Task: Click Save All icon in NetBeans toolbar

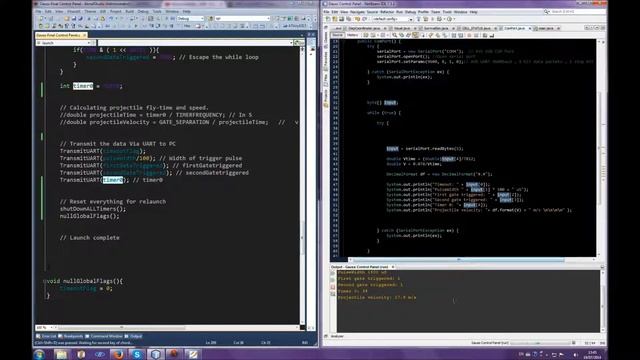Action: [x=349, y=19]
